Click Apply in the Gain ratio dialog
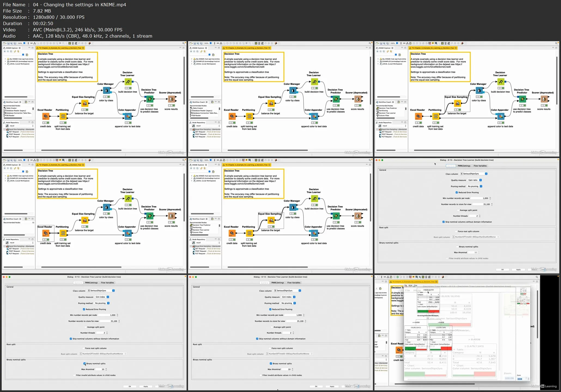 [518, 270]
